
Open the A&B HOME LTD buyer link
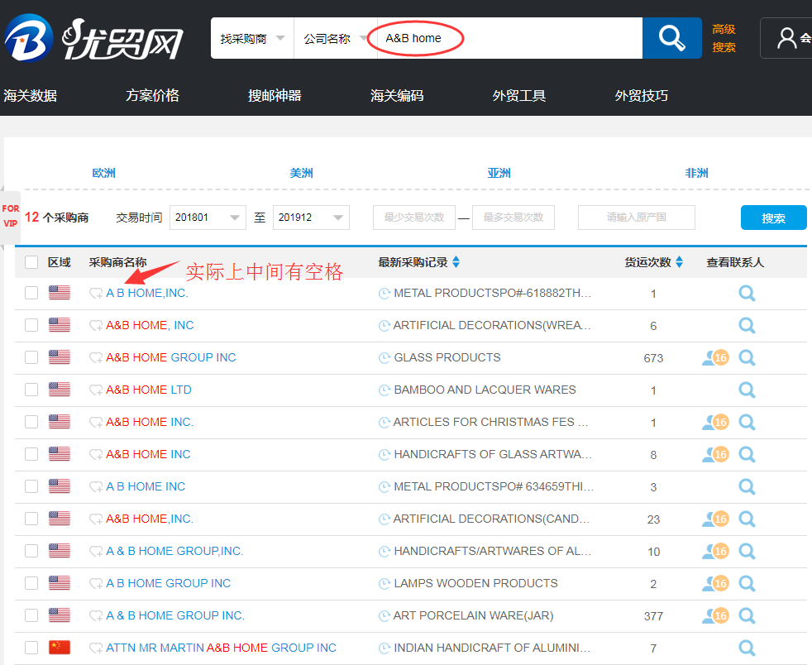149,390
